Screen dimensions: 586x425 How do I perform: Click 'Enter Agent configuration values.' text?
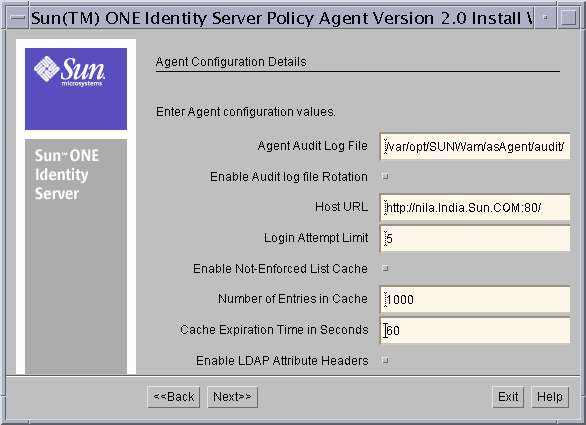pyautogui.click(x=246, y=112)
